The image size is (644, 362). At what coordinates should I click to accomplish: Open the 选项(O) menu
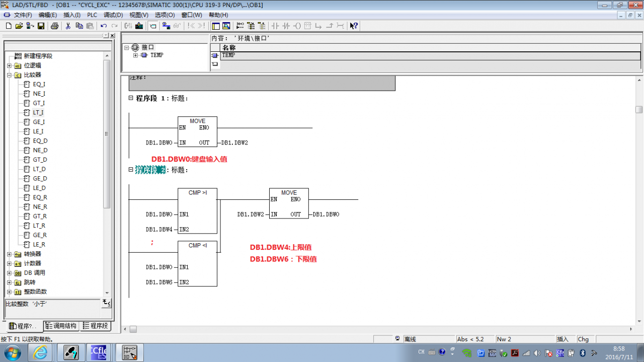[165, 15]
